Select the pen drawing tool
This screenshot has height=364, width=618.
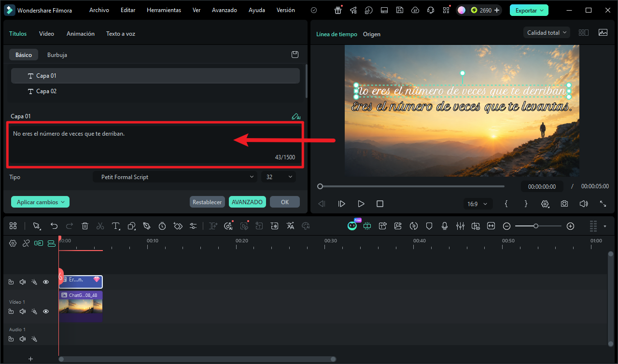[x=147, y=226]
